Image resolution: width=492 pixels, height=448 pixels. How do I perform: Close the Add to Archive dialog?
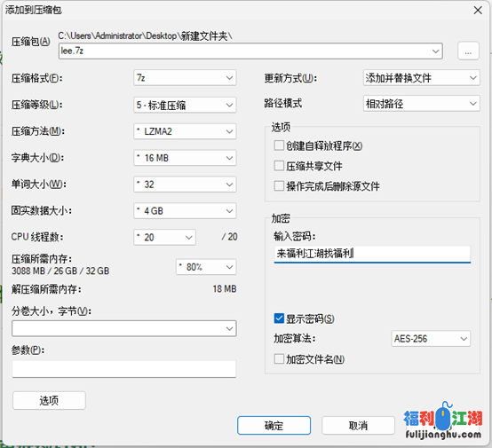point(478,11)
